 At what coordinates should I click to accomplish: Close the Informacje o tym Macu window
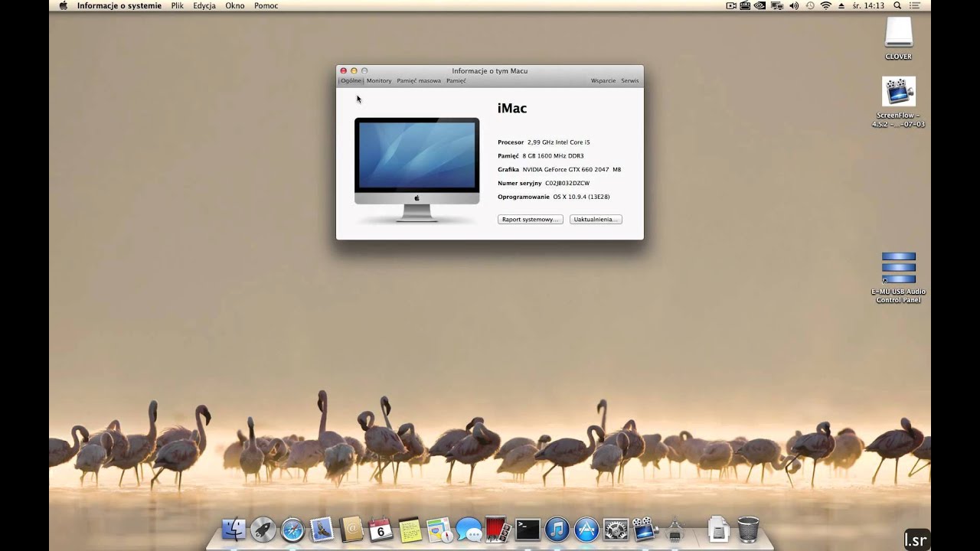[343, 70]
